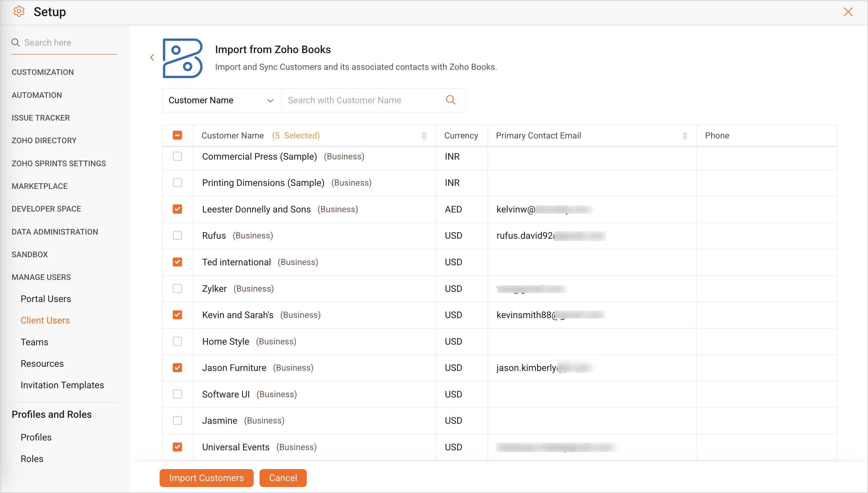Screen dimensions: 868x493
Task: Expand the CUSTOMIZATION section
Action: [43, 72]
